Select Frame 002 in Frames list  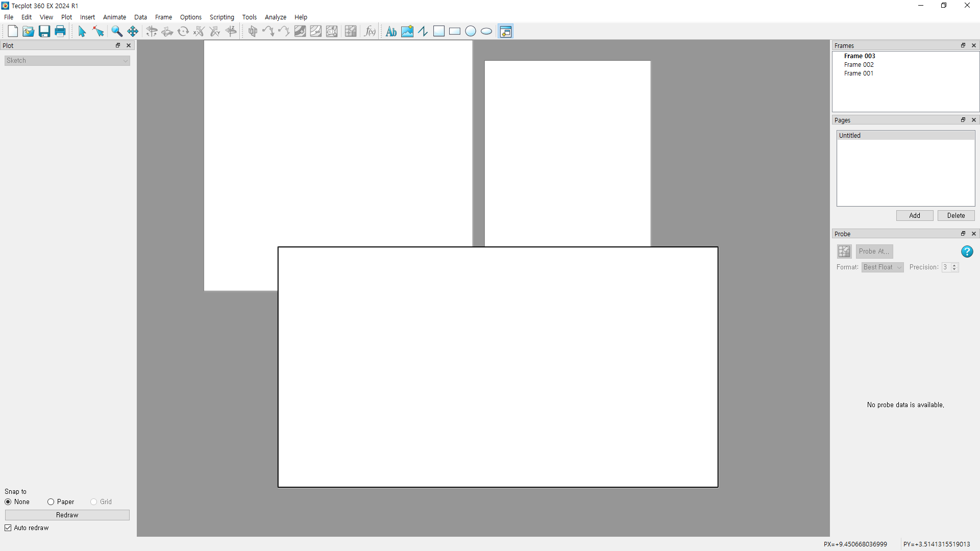pyautogui.click(x=859, y=65)
